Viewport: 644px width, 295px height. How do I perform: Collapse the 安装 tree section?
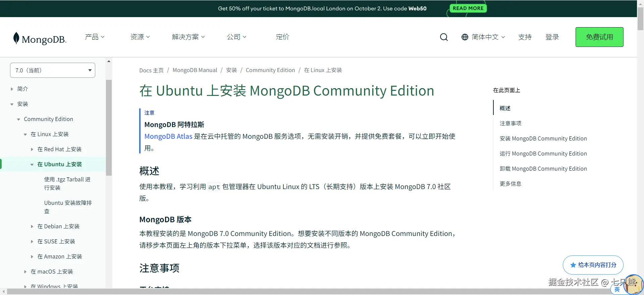12,104
